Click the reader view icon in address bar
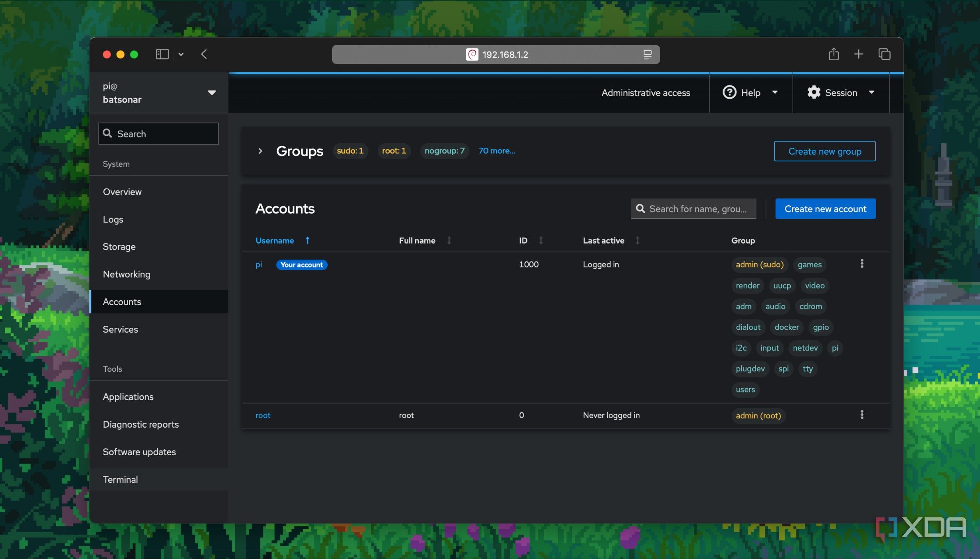Image resolution: width=980 pixels, height=559 pixels. 647,54
